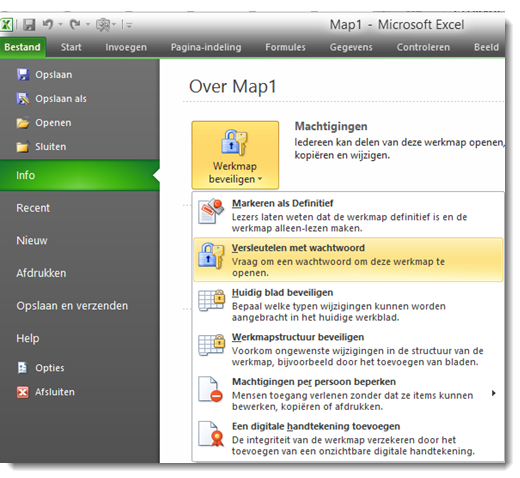Screen dimensions: 520x478
Task: Choose Openen in sidebar
Action: click(x=53, y=123)
